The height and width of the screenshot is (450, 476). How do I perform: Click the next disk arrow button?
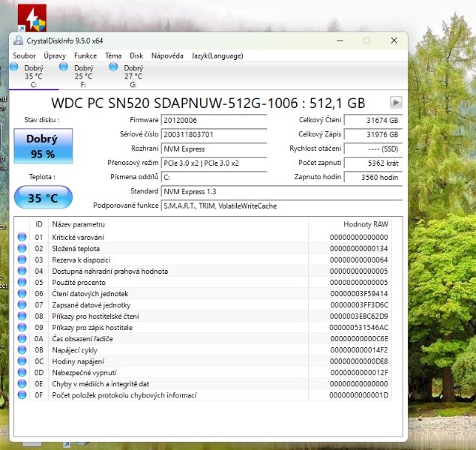(396, 102)
